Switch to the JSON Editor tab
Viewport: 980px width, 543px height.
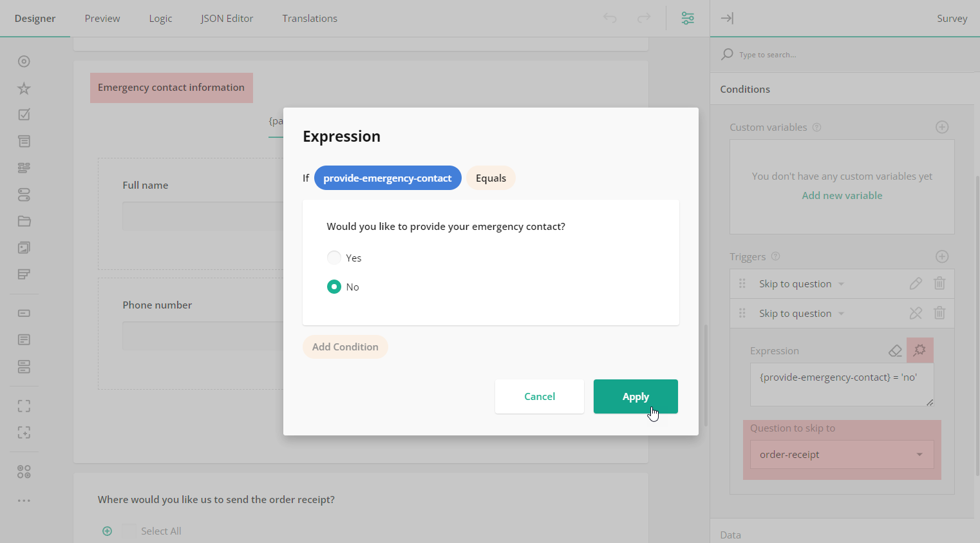click(227, 18)
